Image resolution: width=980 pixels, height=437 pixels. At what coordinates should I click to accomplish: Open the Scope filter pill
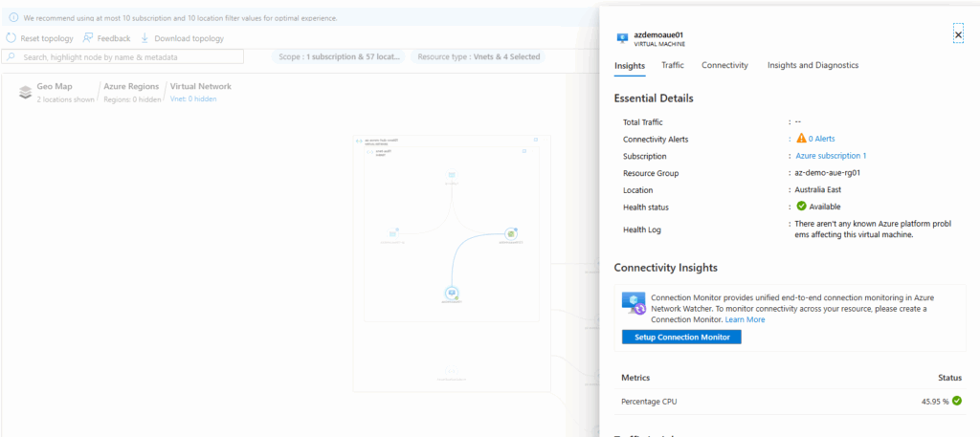pos(339,56)
